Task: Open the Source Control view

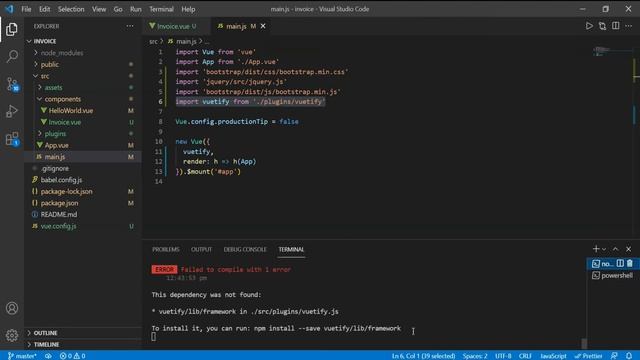Action: tap(12, 84)
